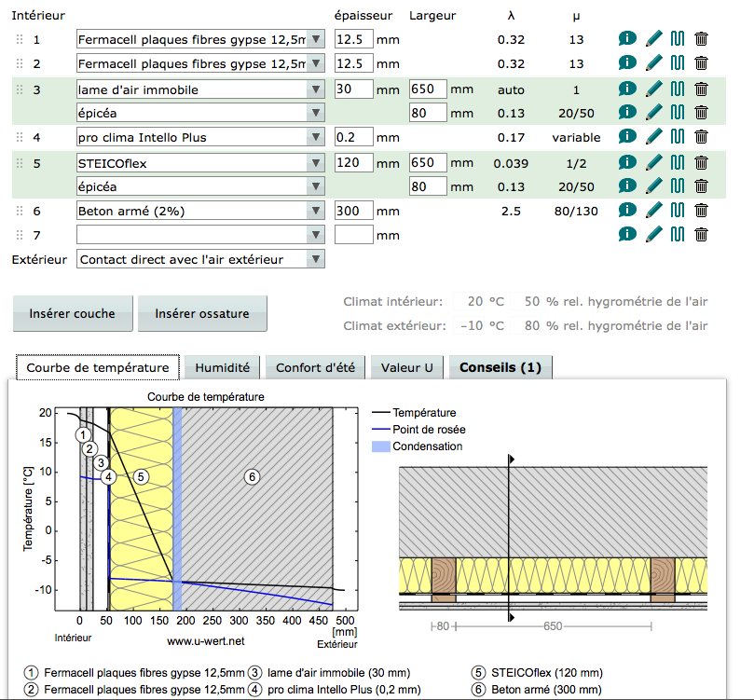Delete layer 1 using its trash icon
The height and width of the screenshot is (700, 754).
click(x=701, y=38)
